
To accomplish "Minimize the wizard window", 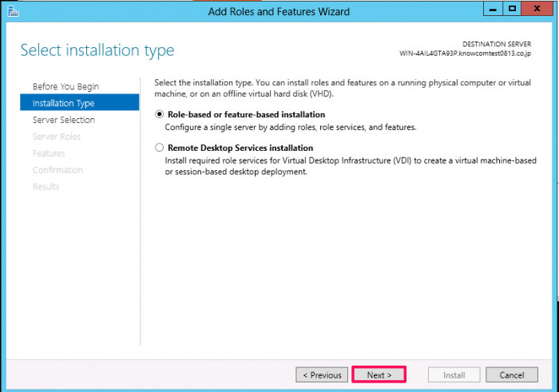I will click(x=493, y=9).
